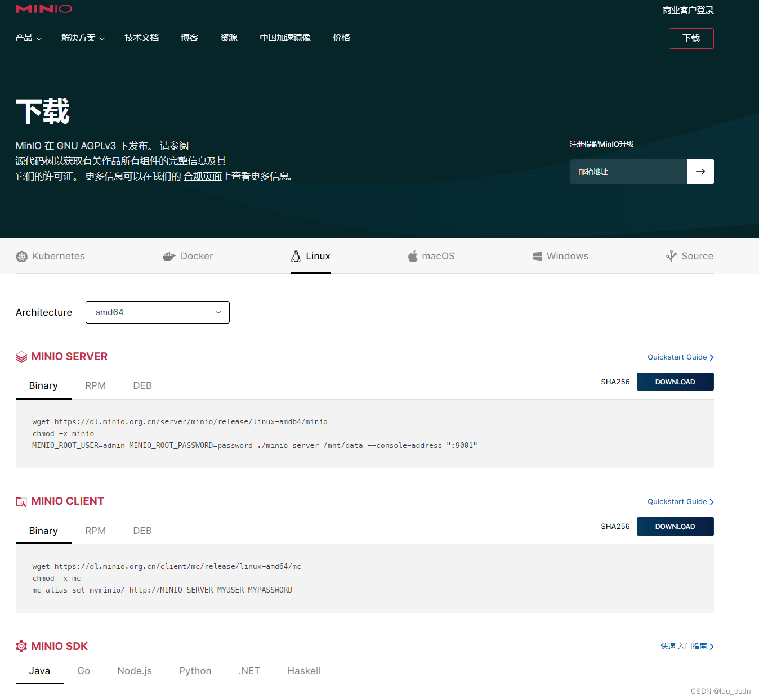Click the Kubernetes wheel icon
This screenshot has height=700, width=759.
click(21, 257)
